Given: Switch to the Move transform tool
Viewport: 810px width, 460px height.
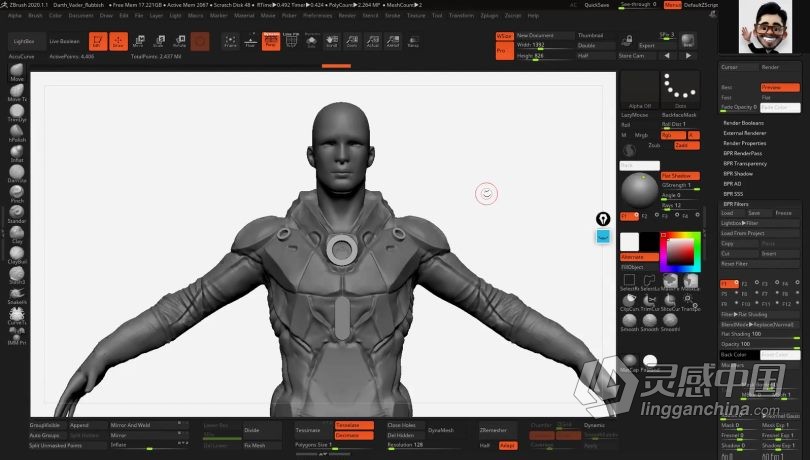Looking at the screenshot, I should (x=138, y=41).
